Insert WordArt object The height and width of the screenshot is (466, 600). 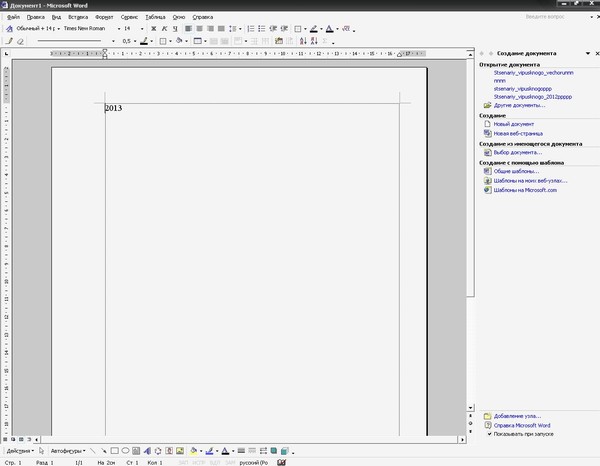147,451
